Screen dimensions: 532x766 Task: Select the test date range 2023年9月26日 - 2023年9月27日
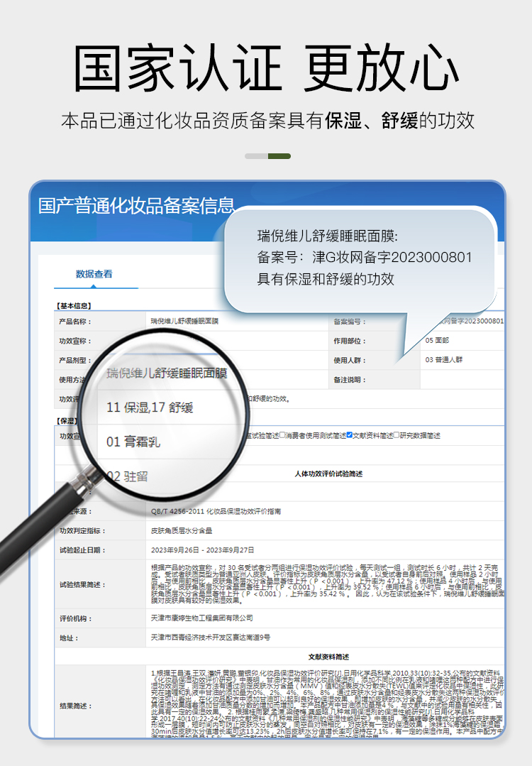pos(203,550)
